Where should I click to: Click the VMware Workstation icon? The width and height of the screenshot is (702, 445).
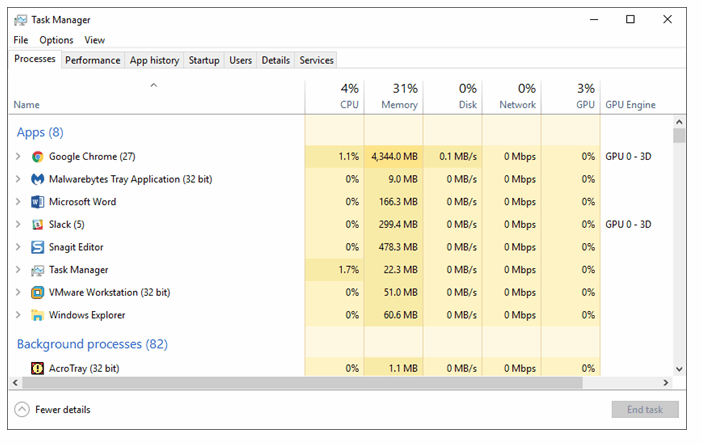pyautogui.click(x=38, y=292)
